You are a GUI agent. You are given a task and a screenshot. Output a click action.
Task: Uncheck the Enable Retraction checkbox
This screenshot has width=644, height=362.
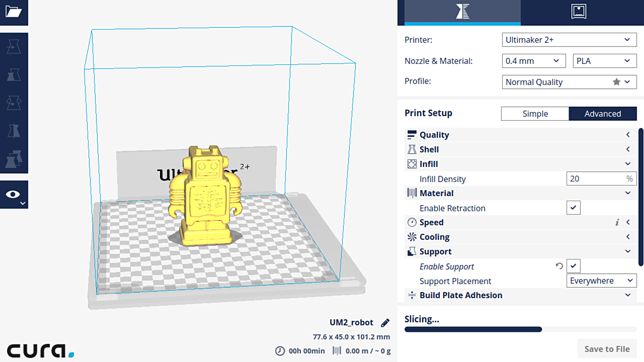[573, 208]
